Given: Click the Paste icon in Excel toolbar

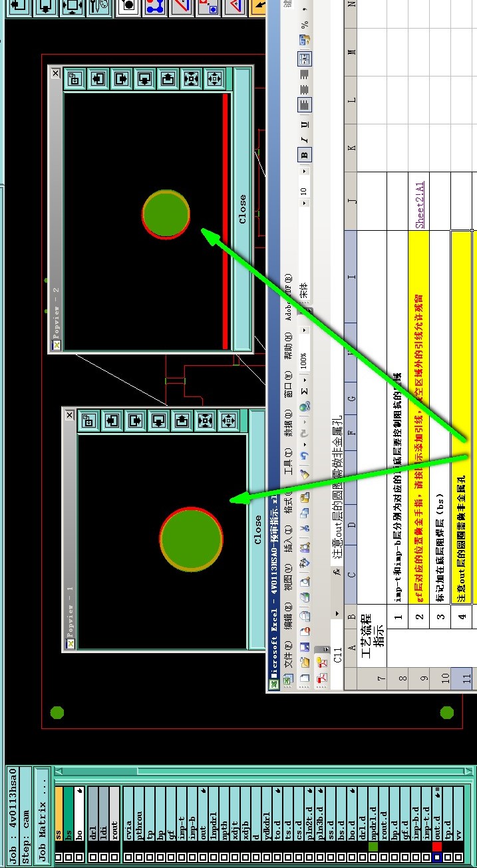Looking at the screenshot, I should click(x=305, y=498).
